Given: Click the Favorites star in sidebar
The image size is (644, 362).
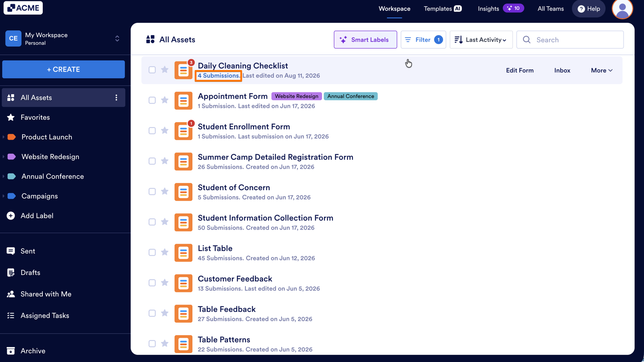Looking at the screenshot, I should pos(11,117).
